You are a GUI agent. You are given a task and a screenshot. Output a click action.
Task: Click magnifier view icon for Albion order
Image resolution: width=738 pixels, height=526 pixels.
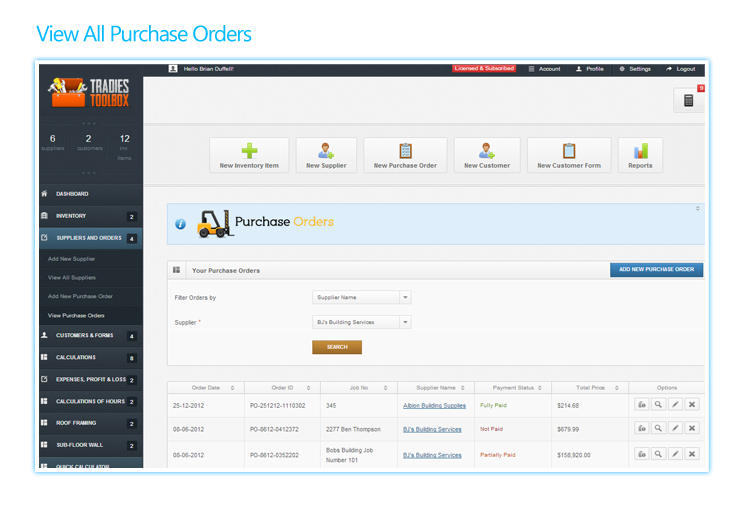658,405
